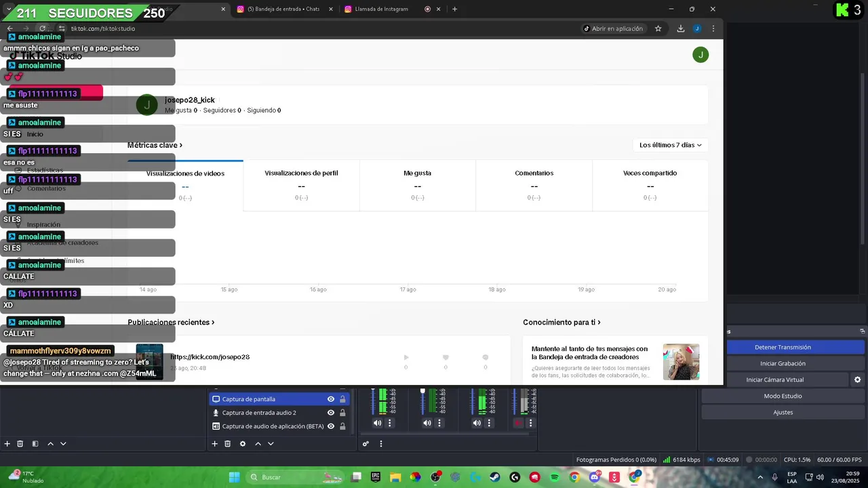The image size is (868, 488).
Task: Open kick.com/josepo28 recent post
Action: [x=210, y=357]
